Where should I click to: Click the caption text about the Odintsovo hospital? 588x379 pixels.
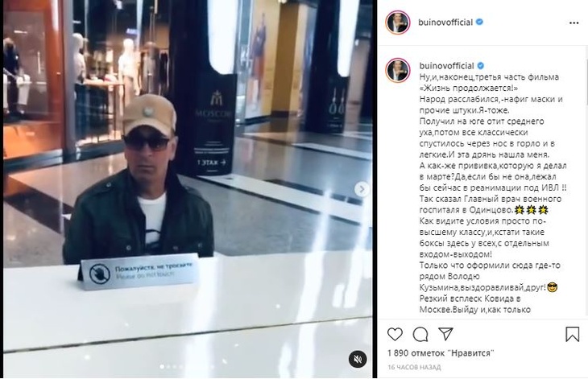point(491,204)
